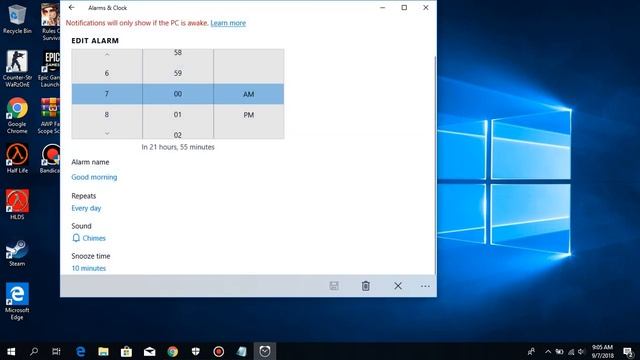Open the HLDS desktop shortcut
640x360 pixels.
point(17,204)
